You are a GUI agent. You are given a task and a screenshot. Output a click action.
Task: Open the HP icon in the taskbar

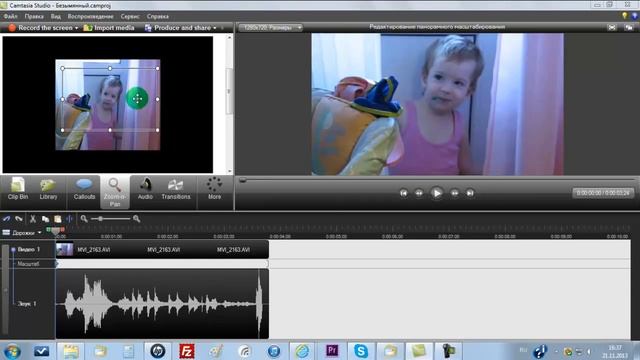158,351
